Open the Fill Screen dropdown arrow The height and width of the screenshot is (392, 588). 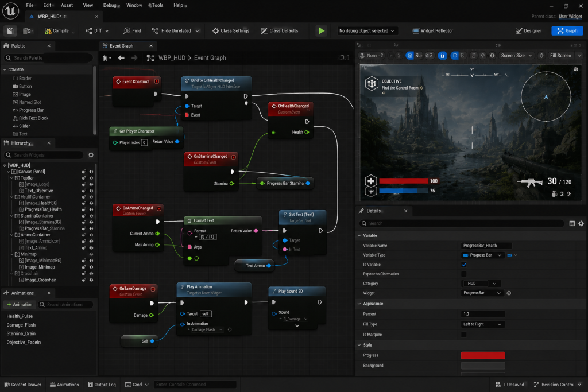coord(580,56)
